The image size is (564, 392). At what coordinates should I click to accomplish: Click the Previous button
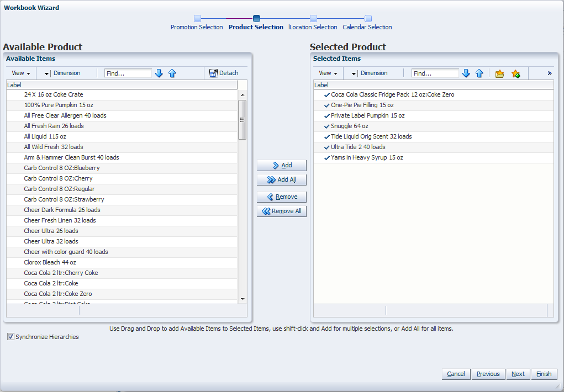tap(488, 374)
